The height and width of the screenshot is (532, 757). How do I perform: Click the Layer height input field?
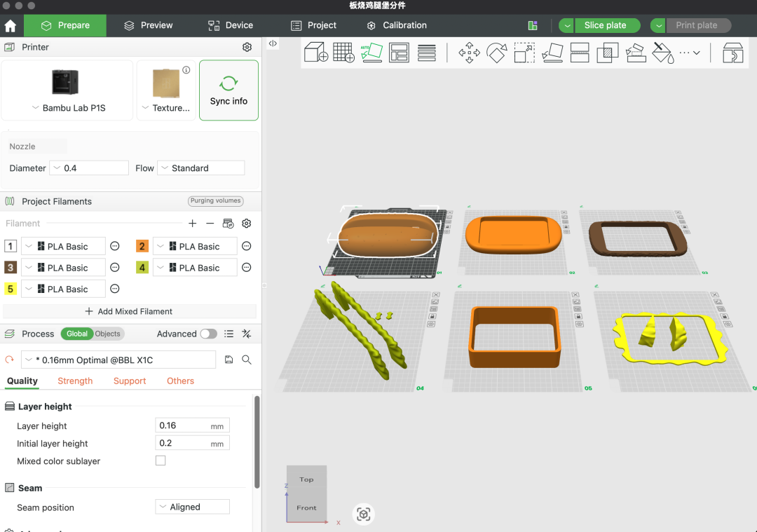point(192,425)
